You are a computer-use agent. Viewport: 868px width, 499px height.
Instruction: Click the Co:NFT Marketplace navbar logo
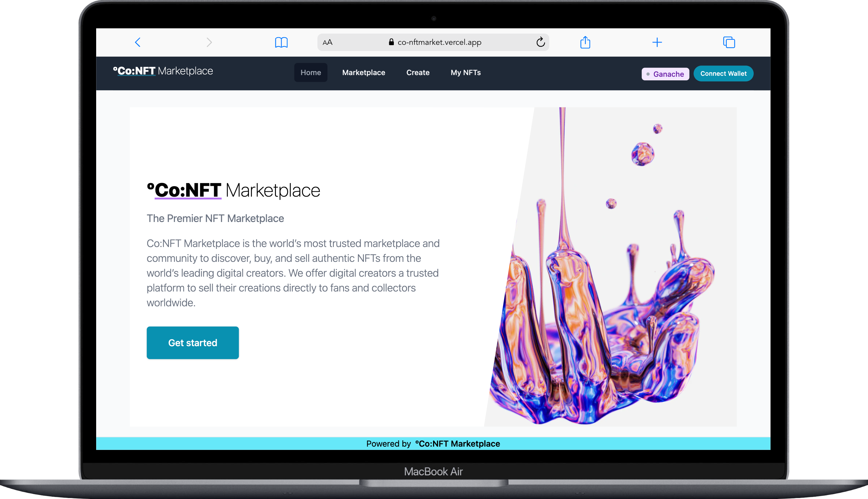click(163, 71)
